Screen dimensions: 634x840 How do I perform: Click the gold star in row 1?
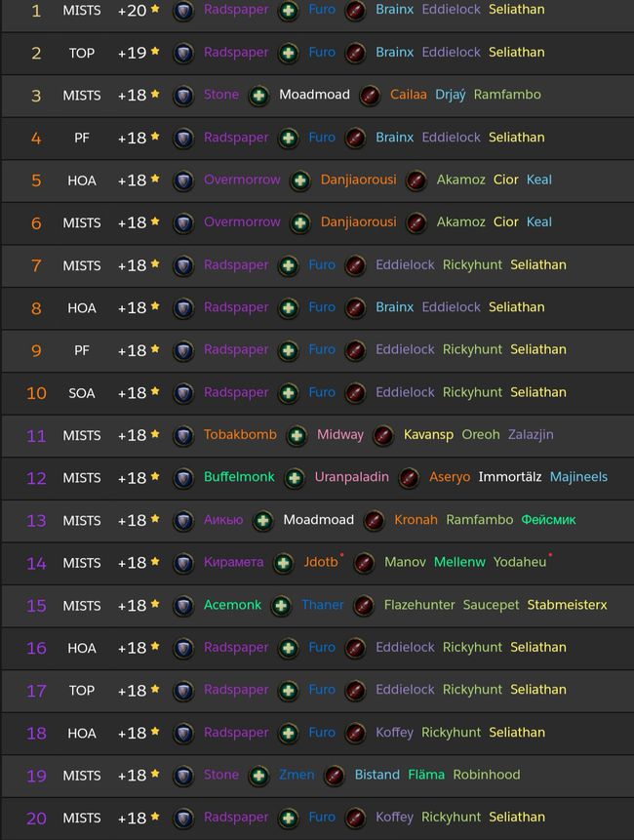[155, 8]
